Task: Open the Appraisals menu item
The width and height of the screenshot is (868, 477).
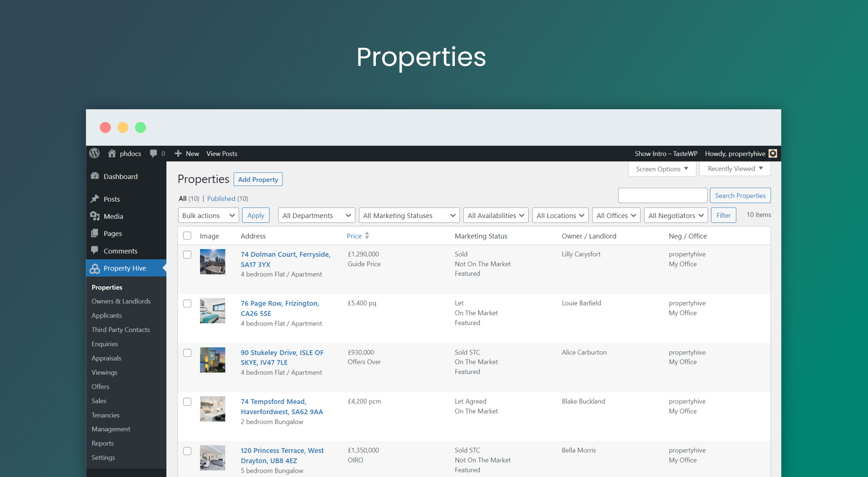Action: pos(107,358)
